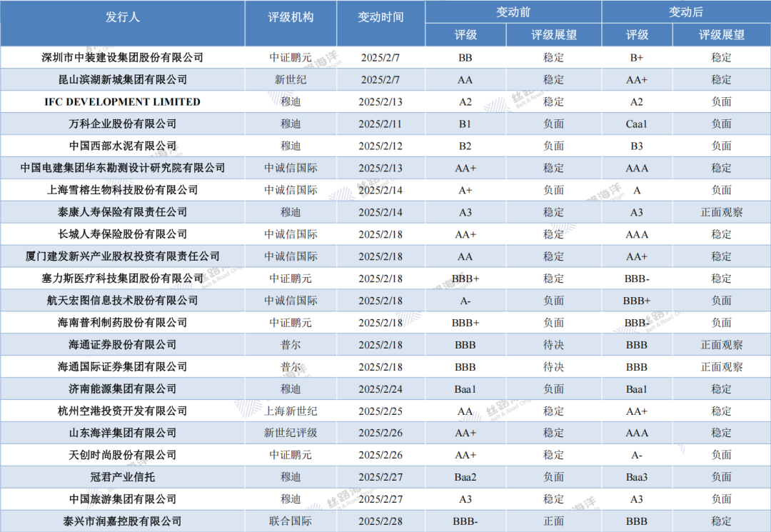
Task: Select issuer 天创时尚股份有限公司
Action: (123, 455)
